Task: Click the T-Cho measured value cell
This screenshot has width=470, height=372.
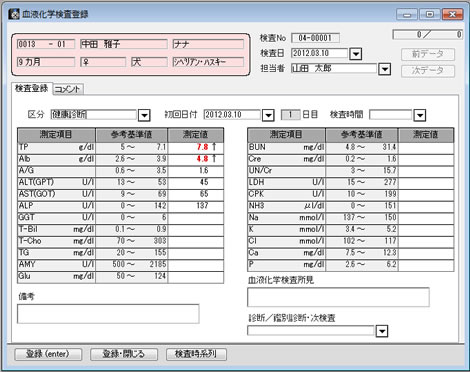Action: [x=196, y=241]
